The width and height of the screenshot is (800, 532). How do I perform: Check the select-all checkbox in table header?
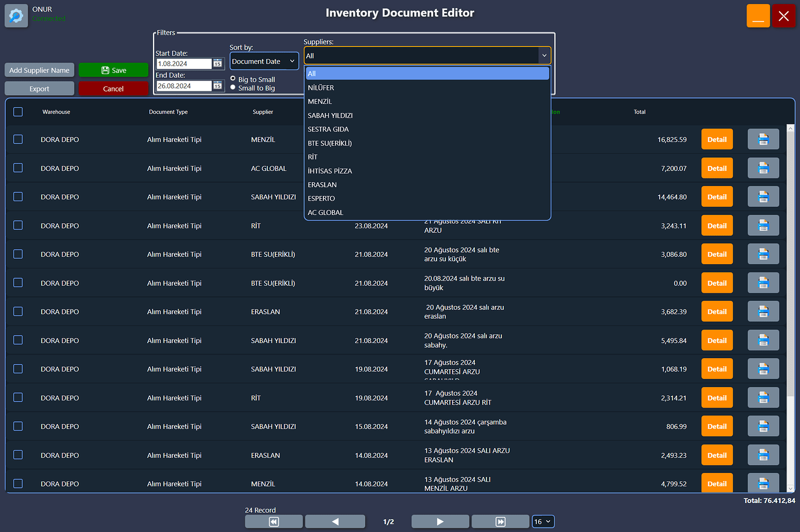(x=18, y=112)
